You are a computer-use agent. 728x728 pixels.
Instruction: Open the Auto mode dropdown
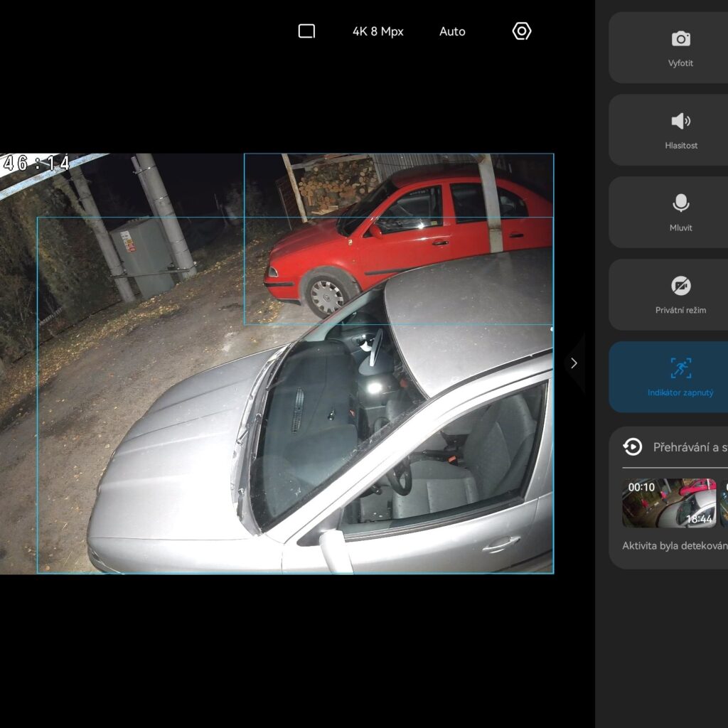pos(452,31)
